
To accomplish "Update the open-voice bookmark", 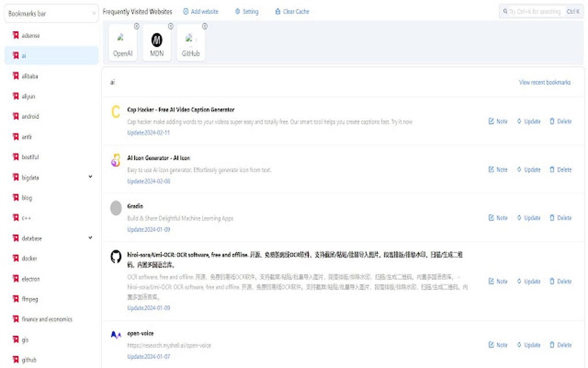I will 529,345.
